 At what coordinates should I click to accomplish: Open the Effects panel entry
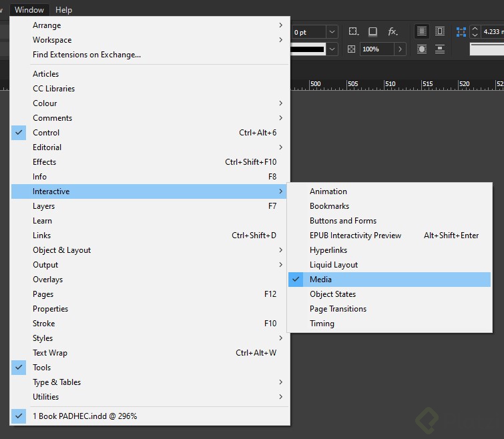[150, 162]
